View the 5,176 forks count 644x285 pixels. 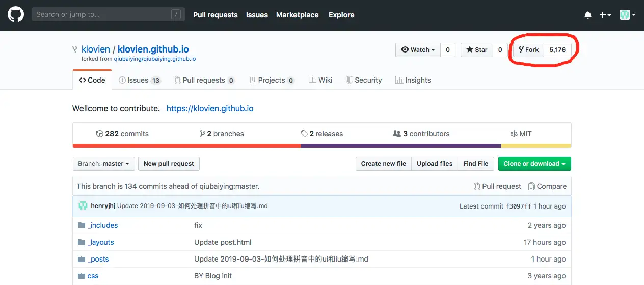(x=557, y=49)
